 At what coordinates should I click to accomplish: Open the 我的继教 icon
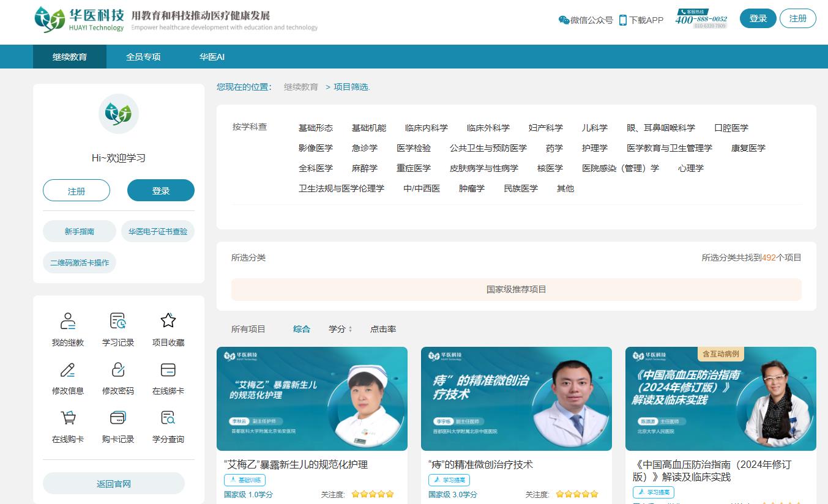pyautogui.click(x=68, y=321)
